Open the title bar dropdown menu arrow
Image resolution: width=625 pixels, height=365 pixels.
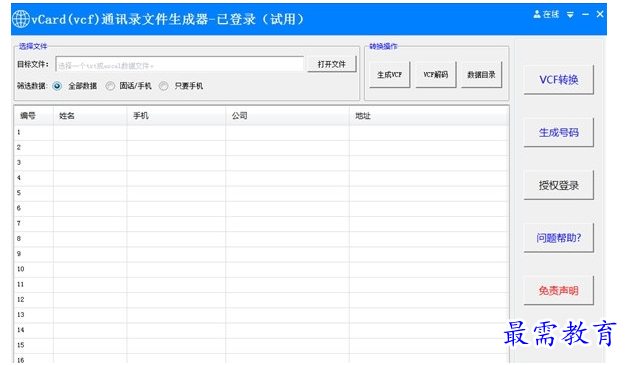(x=570, y=15)
